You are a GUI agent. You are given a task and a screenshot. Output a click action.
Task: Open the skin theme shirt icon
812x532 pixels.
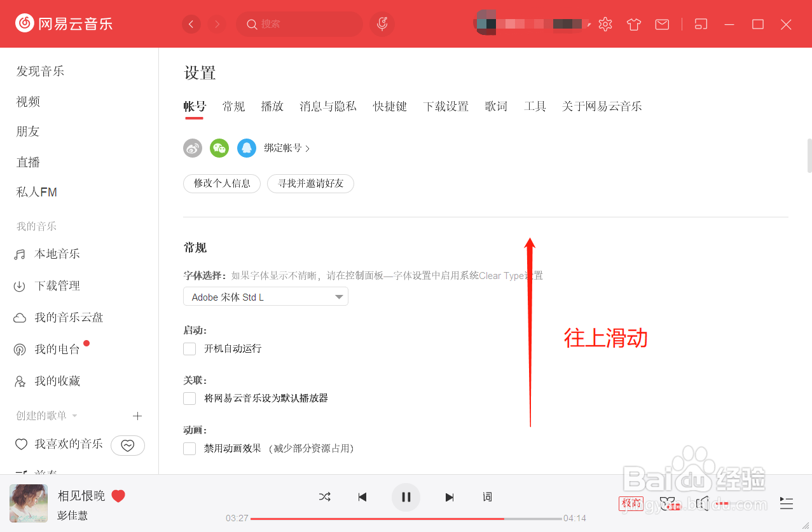[634, 24]
